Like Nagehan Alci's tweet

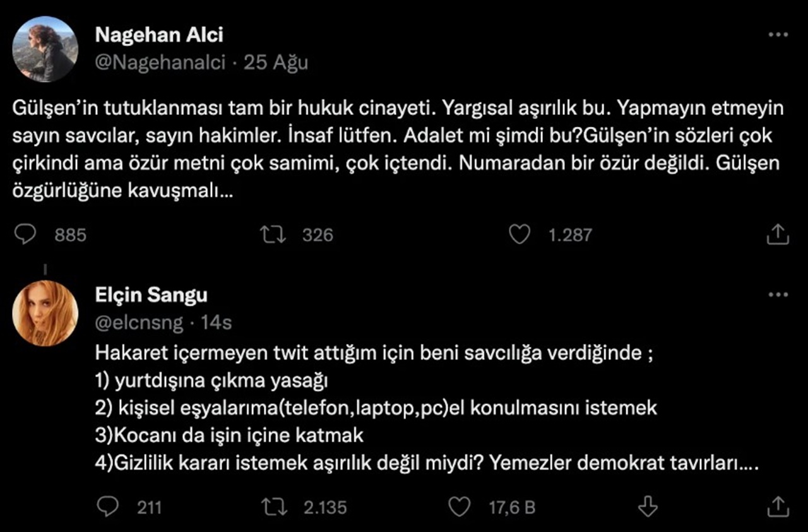(519, 235)
